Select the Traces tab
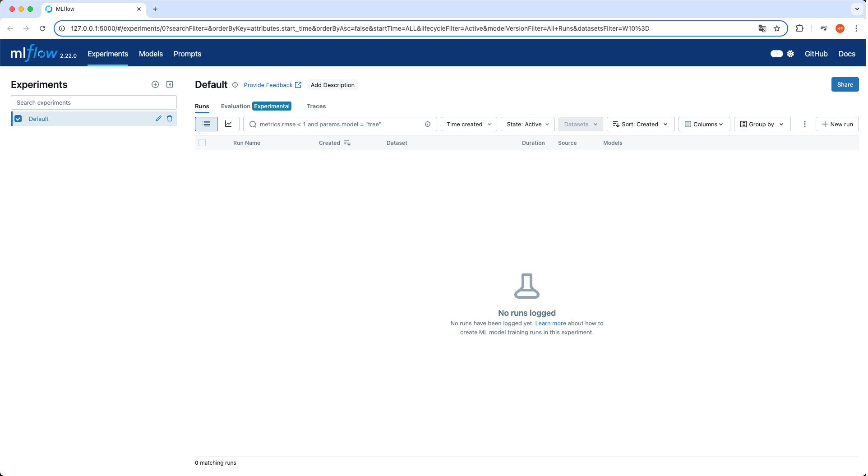 pyautogui.click(x=316, y=106)
